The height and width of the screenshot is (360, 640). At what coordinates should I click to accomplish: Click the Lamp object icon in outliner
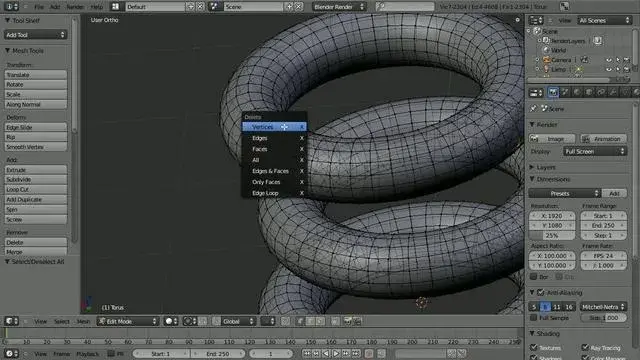tap(547, 69)
